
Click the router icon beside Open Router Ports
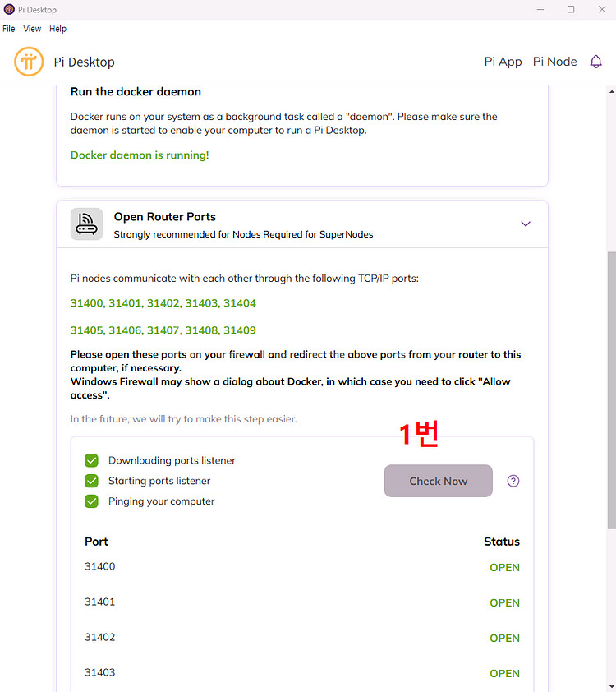[87, 224]
